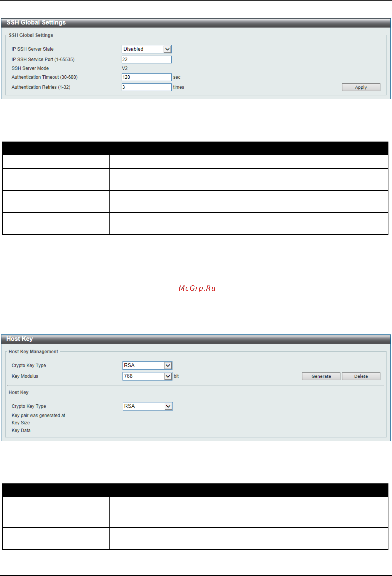Open the IP SSH Server State dropdown

point(146,49)
